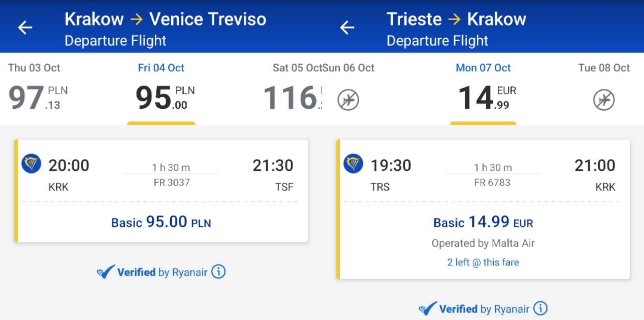This screenshot has width=644, height=320.
Task: Tap Ryanair harp logo on TRS flight
Action: click(353, 164)
